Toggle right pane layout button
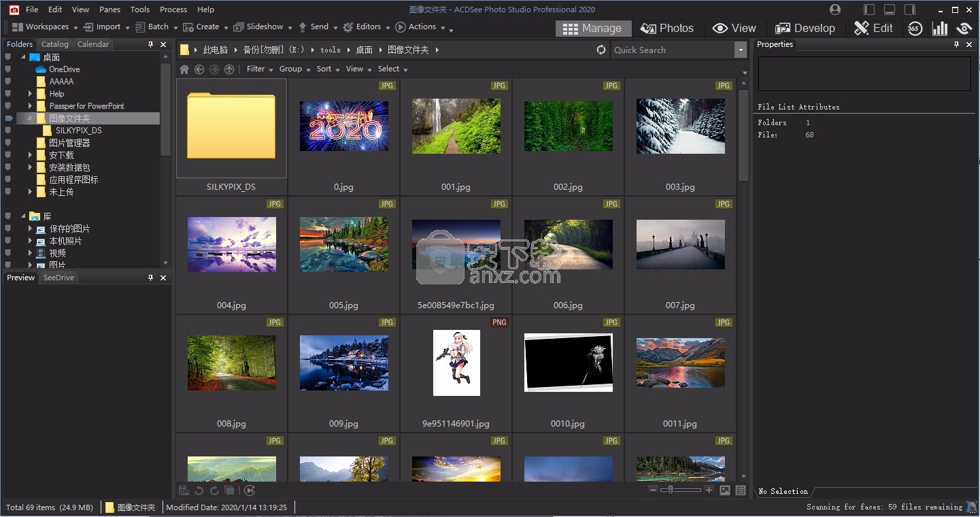The width and height of the screenshot is (980, 517). coord(910,10)
